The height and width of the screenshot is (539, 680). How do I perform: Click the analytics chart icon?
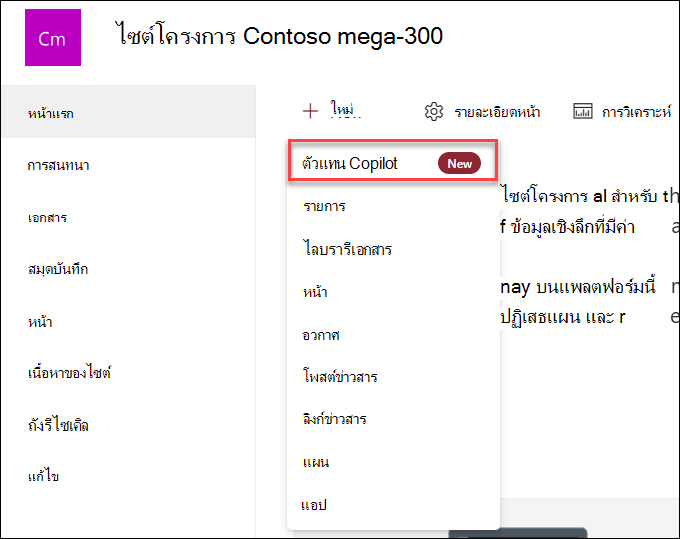(582, 111)
